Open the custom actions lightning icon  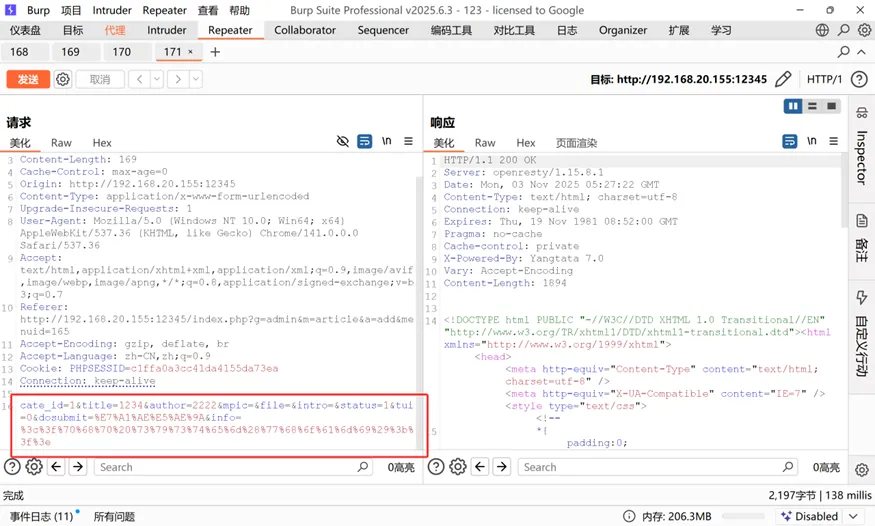tap(862, 298)
